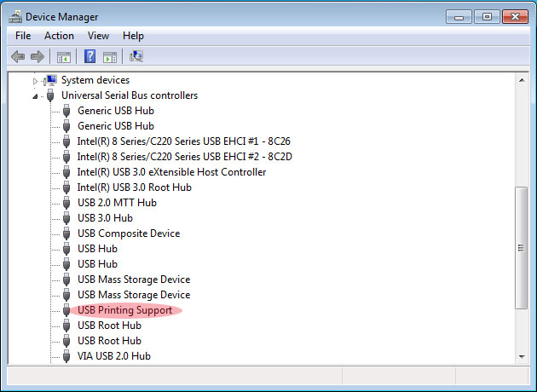
Task: Click Show/Hide Action Pane toolbar icon
Action: point(110,57)
